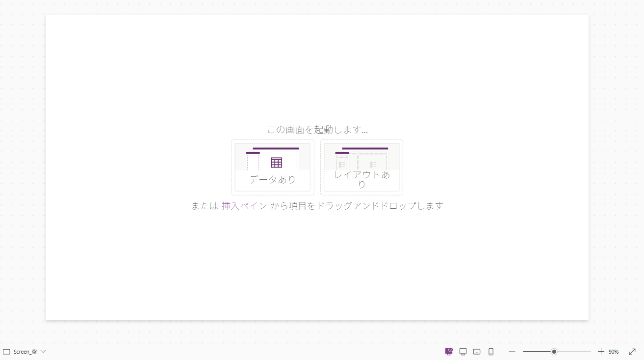Zoom out using the minus icon
Screen dimensions: 644x360
tap(512, 352)
